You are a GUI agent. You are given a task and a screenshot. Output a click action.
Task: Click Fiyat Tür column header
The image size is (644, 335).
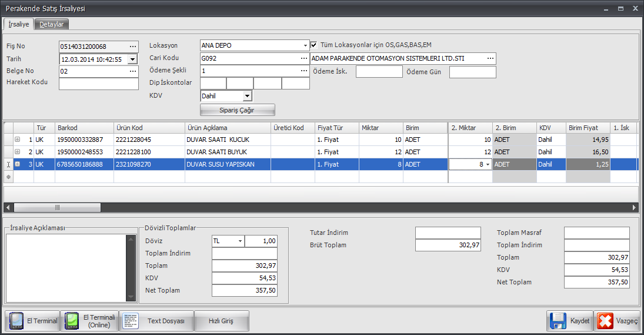coord(337,128)
